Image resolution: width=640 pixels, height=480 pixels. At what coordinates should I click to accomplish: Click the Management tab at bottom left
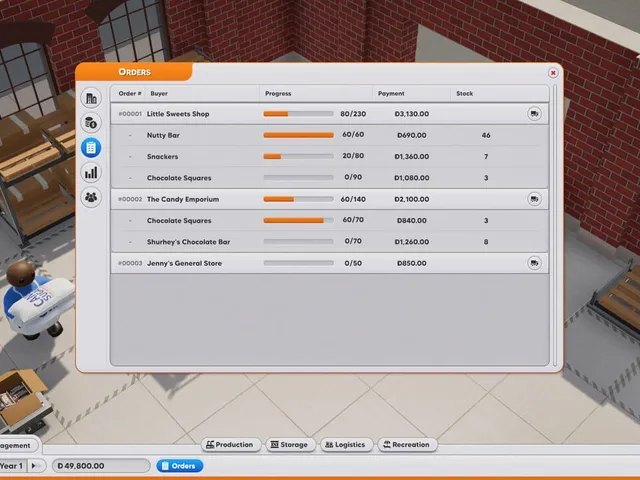coord(19,445)
